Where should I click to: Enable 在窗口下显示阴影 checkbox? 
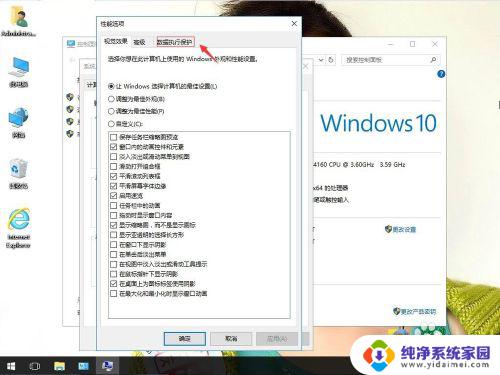(x=113, y=245)
